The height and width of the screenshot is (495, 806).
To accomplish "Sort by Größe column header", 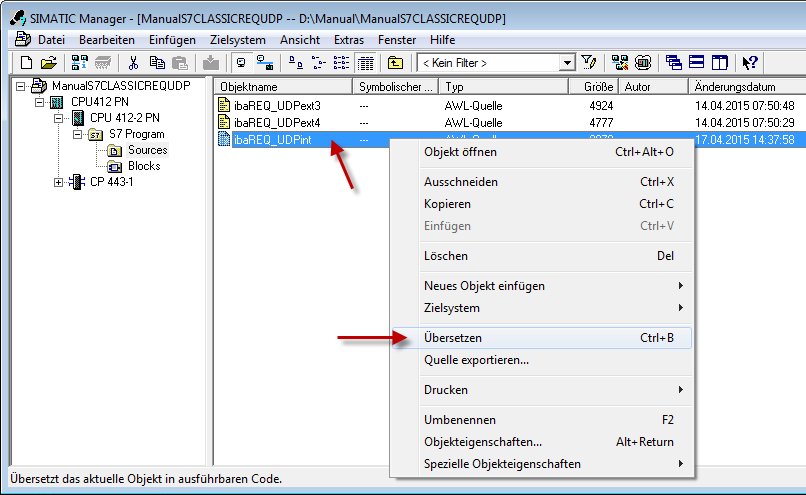I will click(594, 87).
